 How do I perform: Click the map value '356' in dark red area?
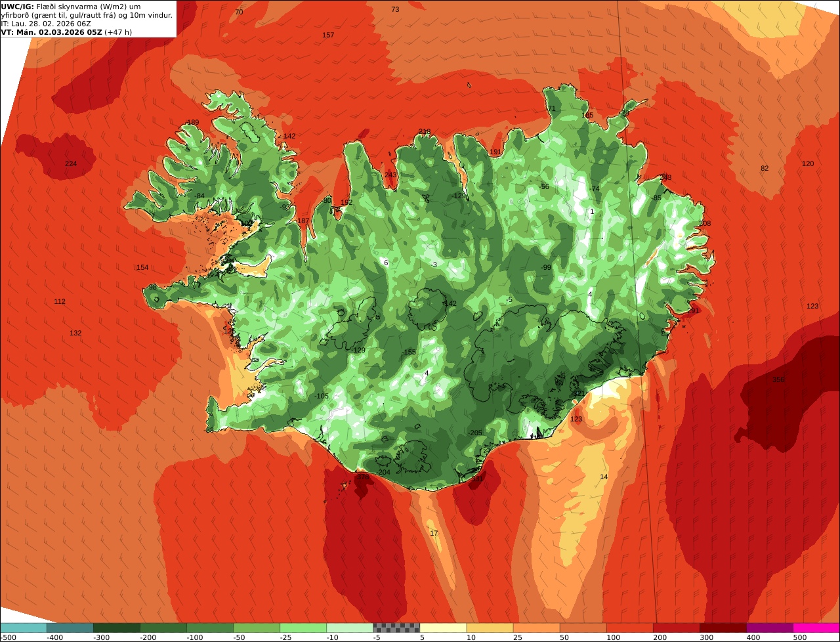[778, 380]
